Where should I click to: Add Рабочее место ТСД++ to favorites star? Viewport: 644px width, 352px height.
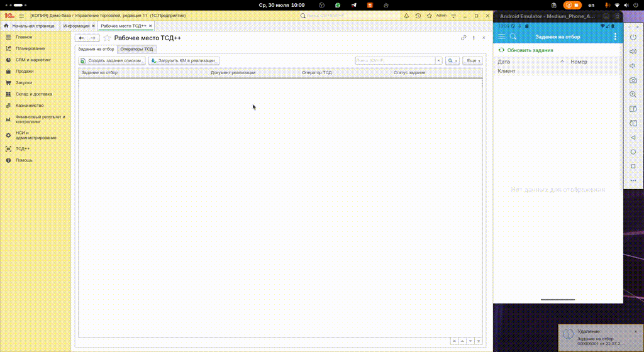click(x=107, y=38)
